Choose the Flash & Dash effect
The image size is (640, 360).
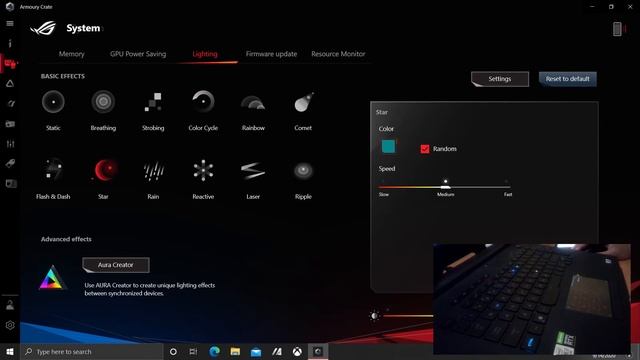tap(53, 170)
